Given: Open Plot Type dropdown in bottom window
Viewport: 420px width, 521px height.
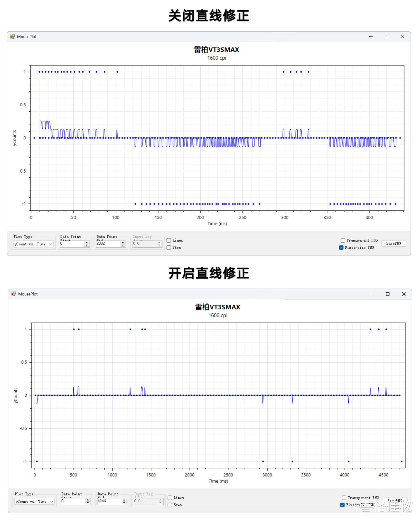Looking at the screenshot, I should click(x=34, y=501).
